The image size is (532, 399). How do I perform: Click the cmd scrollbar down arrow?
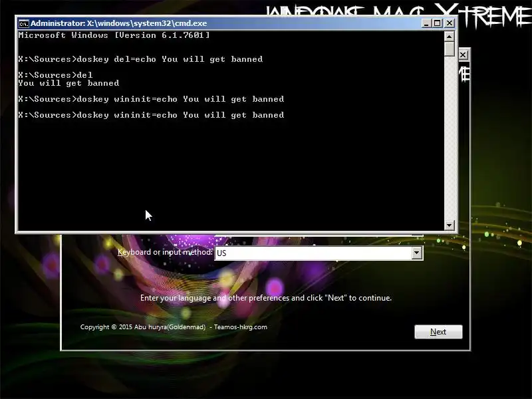[450, 225]
